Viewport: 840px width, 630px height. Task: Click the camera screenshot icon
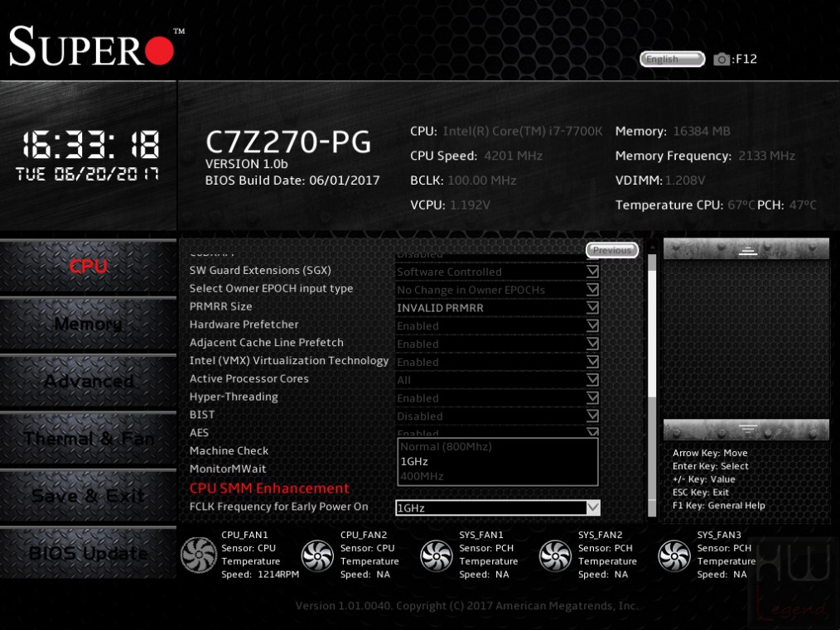721,59
